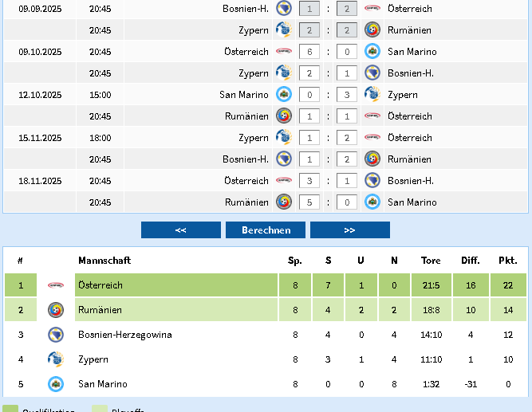Click Rumänien crest in Rumänien 5:0 San Marino row
Screen dimensions: 532x412
click(x=284, y=202)
